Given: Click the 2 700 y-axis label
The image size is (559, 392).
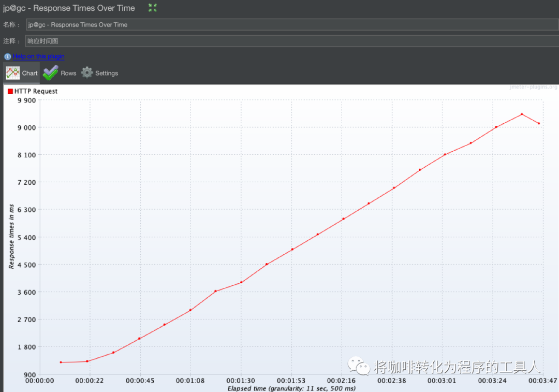Looking at the screenshot, I should point(27,320).
